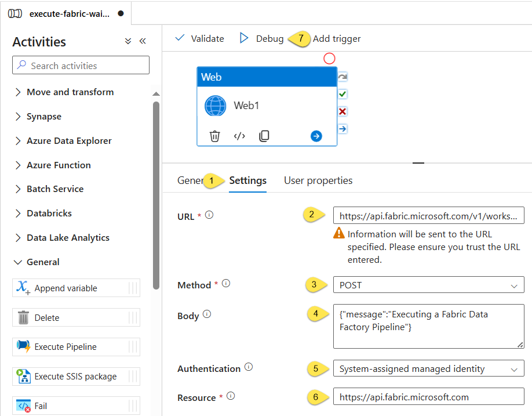Click the URL info icon
The image size is (532, 416).
coord(209,215)
